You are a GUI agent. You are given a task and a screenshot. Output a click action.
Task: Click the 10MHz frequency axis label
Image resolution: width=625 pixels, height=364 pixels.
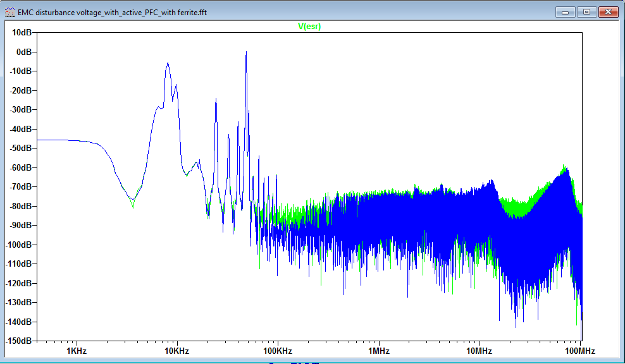point(479,351)
